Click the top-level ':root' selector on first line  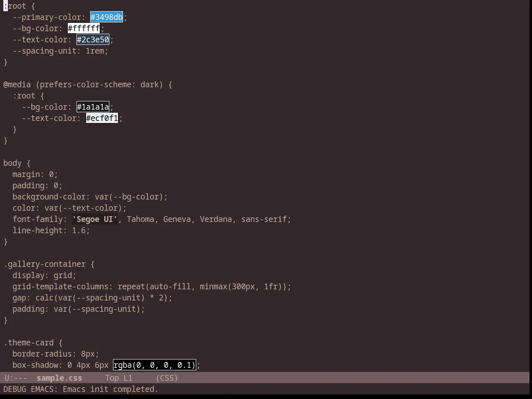coord(15,6)
